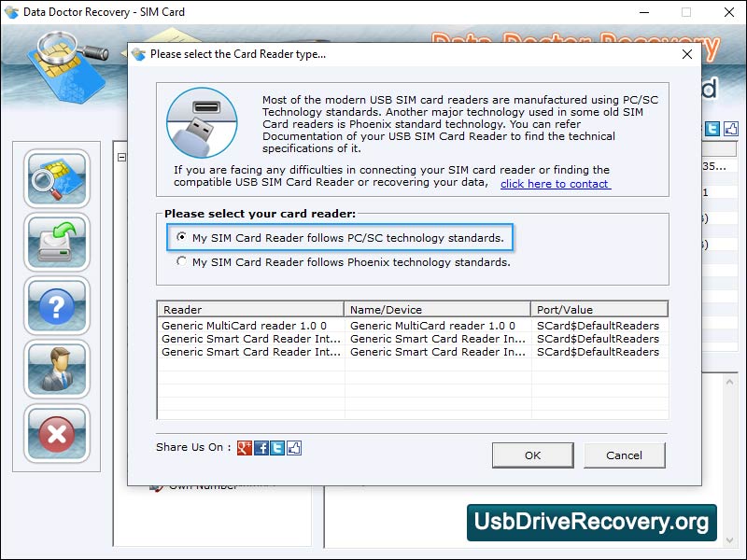Open the 'click here to contact' link
The height and width of the screenshot is (560, 747).
point(555,185)
